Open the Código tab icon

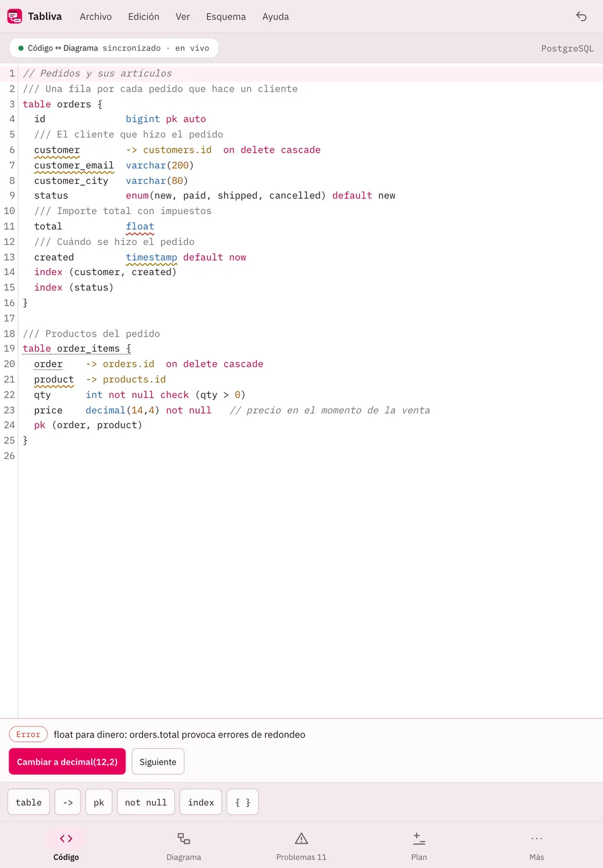point(66,838)
